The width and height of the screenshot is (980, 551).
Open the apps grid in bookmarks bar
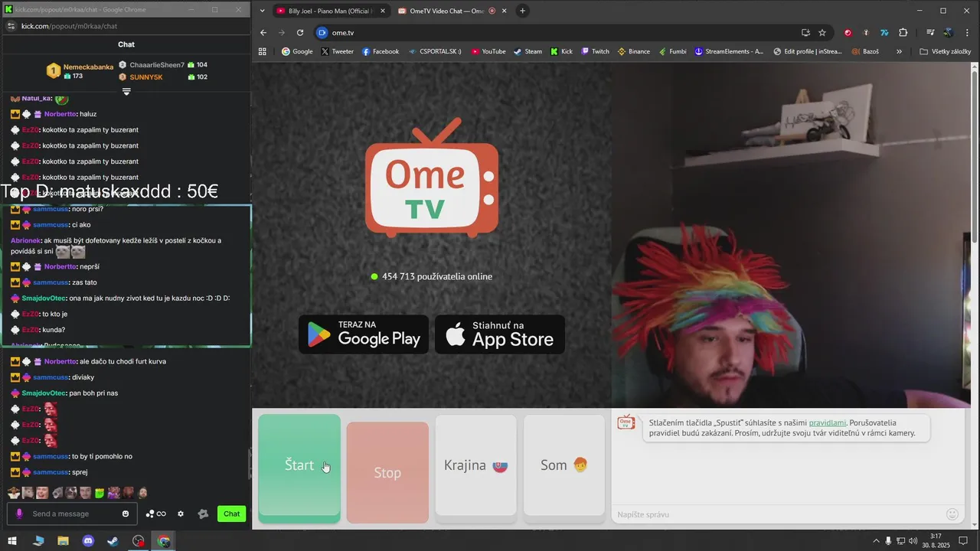click(x=263, y=51)
